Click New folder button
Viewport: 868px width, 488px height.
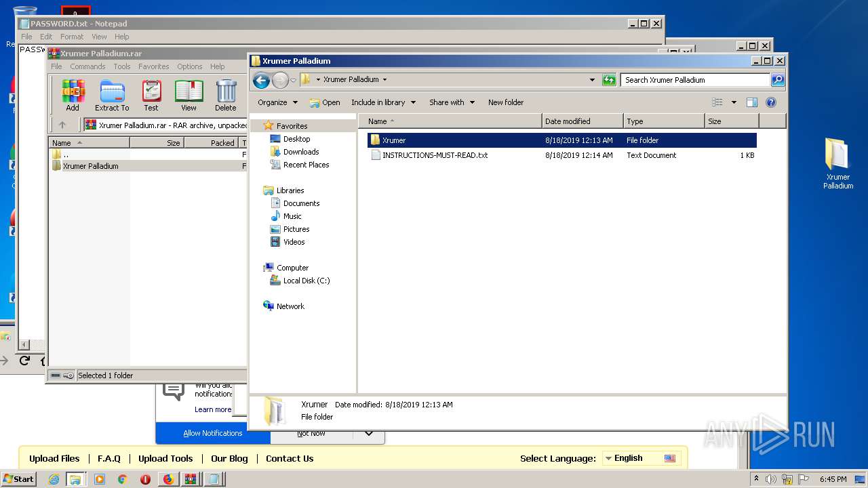click(x=506, y=102)
